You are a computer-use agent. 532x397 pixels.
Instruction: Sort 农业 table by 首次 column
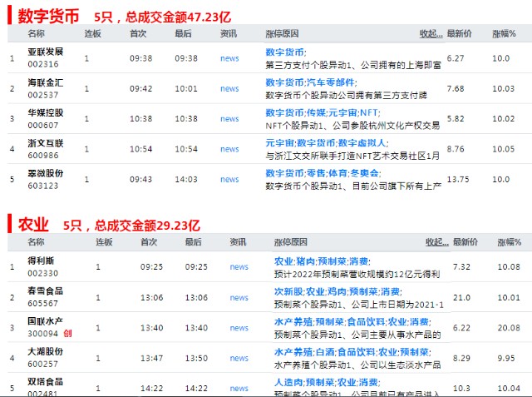tap(149, 242)
